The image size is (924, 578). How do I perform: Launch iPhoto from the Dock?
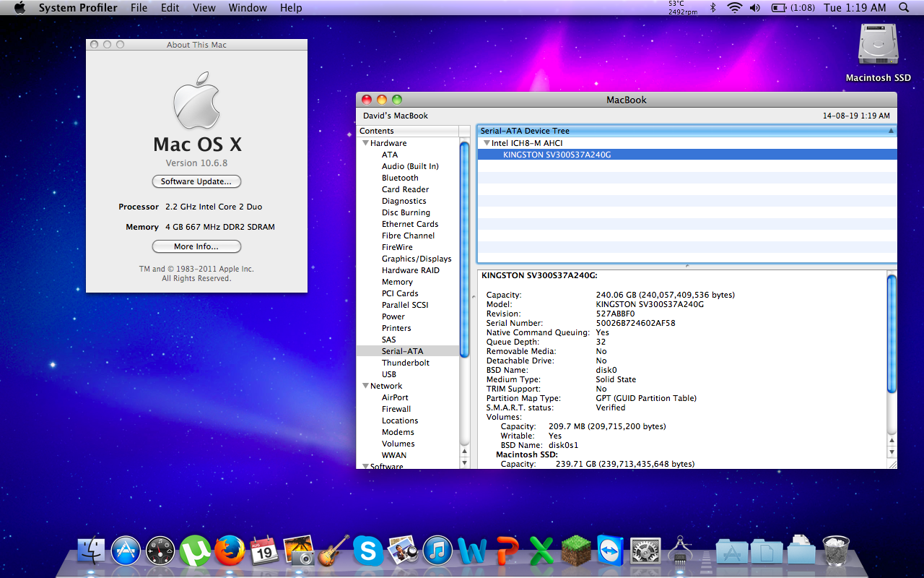[x=299, y=551]
